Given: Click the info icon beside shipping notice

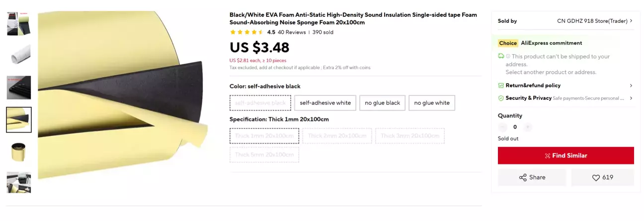Looking at the screenshot, I should pos(508,57).
